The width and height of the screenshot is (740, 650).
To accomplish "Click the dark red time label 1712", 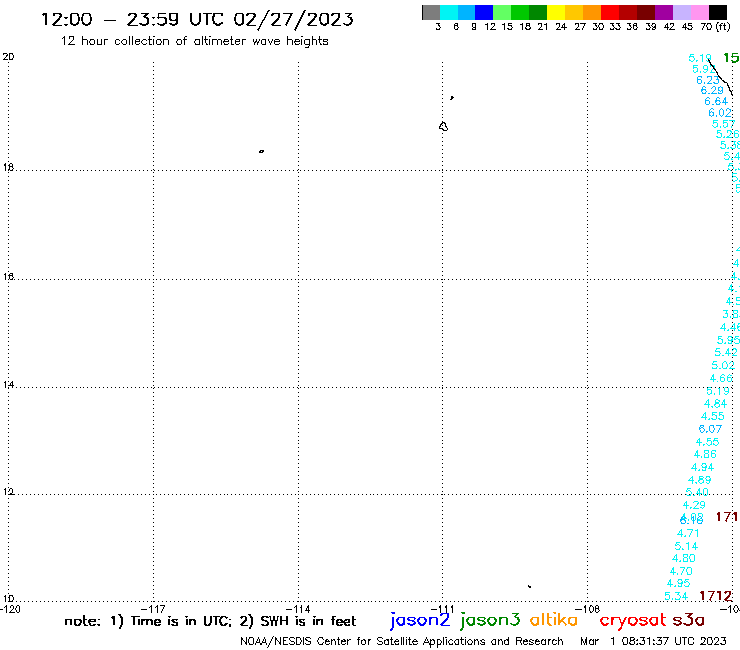I will pyautogui.click(x=715, y=596).
